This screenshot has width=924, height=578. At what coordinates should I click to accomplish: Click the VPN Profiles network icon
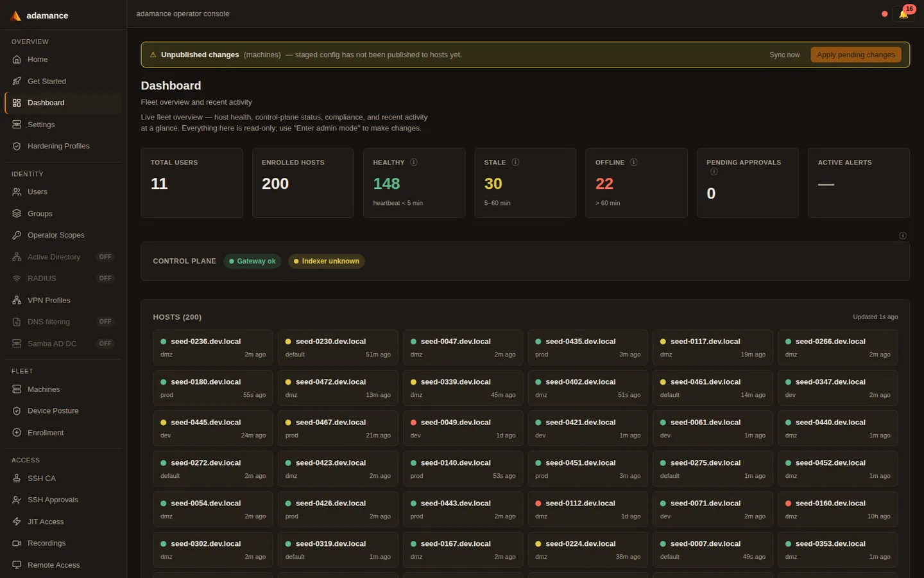[17, 300]
